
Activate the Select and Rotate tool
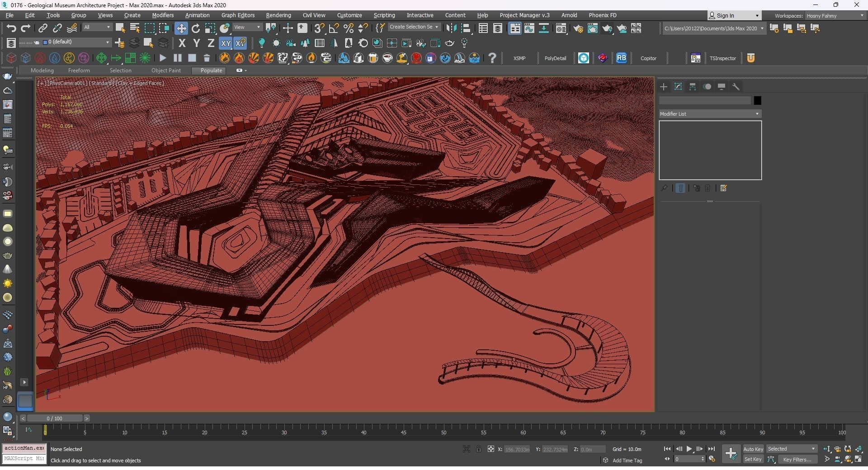tap(196, 28)
